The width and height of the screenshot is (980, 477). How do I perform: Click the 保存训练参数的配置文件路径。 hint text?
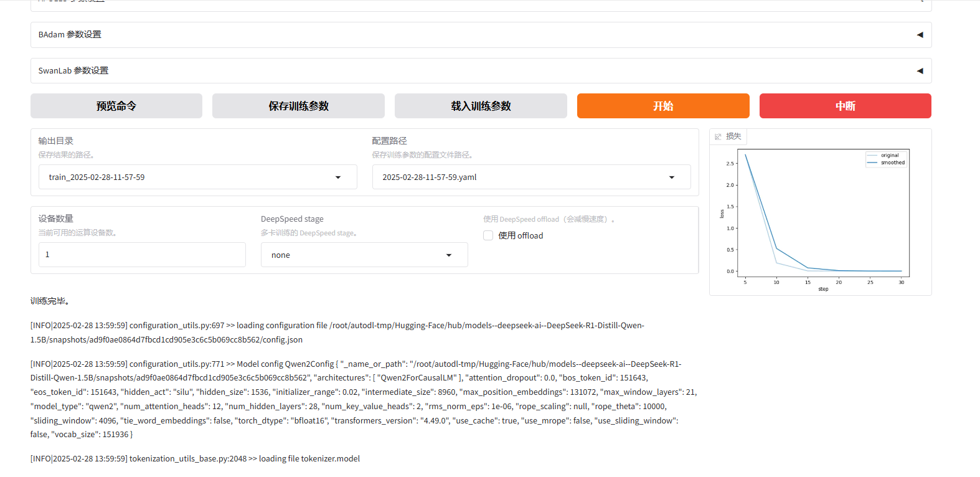click(422, 155)
